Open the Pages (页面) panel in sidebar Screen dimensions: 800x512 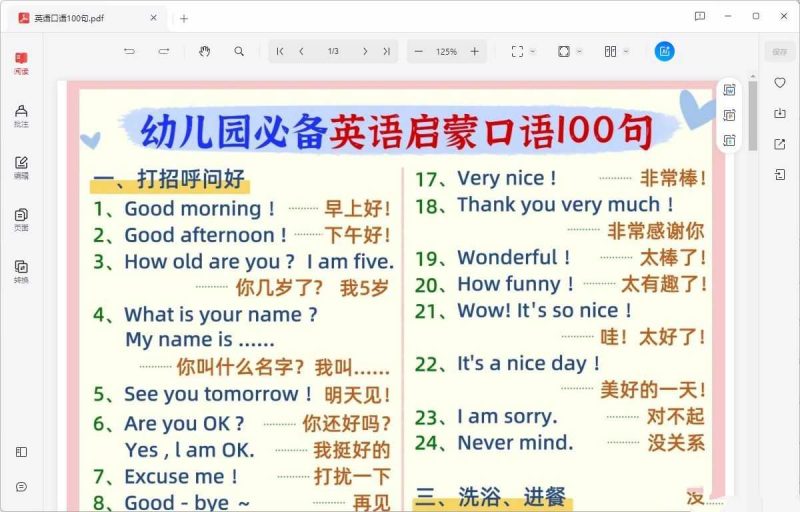pyautogui.click(x=21, y=220)
